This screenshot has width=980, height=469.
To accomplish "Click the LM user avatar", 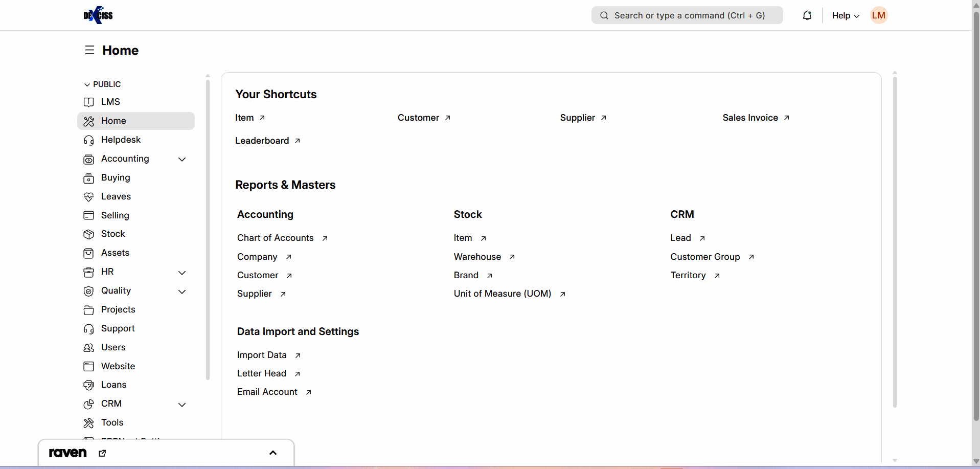I will tap(878, 15).
